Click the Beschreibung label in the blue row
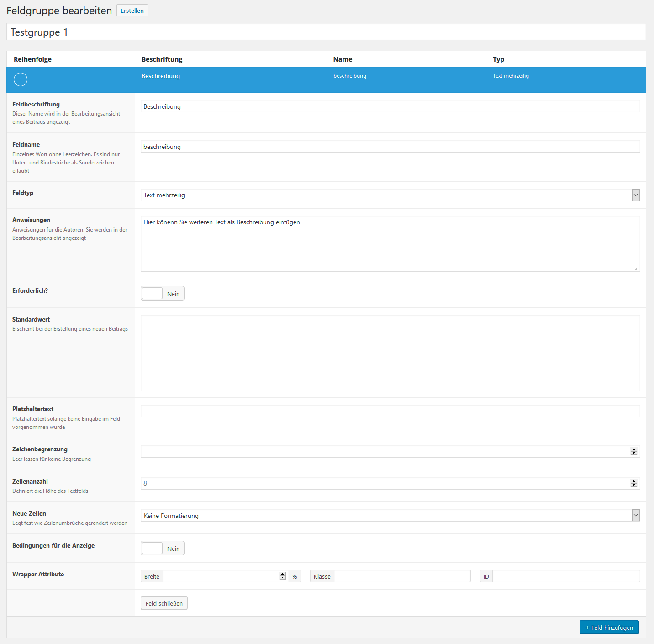The height and width of the screenshot is (644, 654). 161,76
